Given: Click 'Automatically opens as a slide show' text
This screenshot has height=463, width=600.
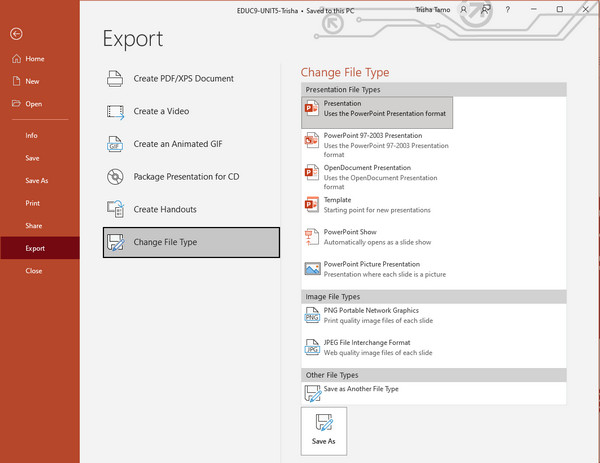Looking at the screenshot, I should pos(377,242).
